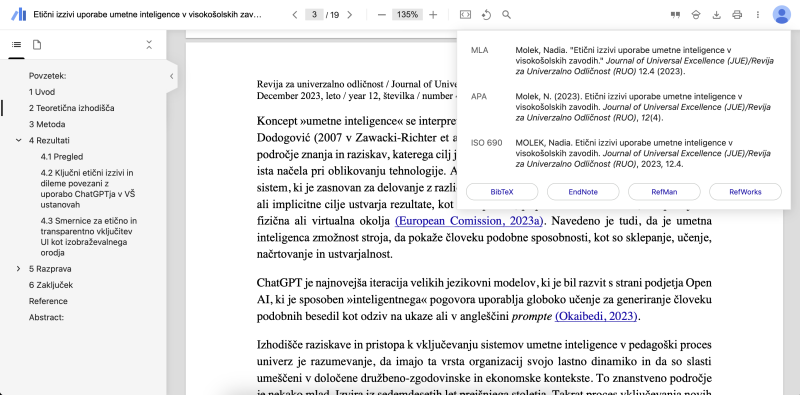Switch to the outline list tab
800x395 pixels.
pos(16,45)
